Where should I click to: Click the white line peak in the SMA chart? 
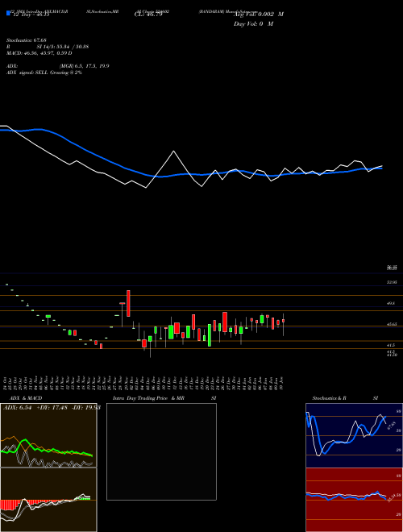pos(173,151)
